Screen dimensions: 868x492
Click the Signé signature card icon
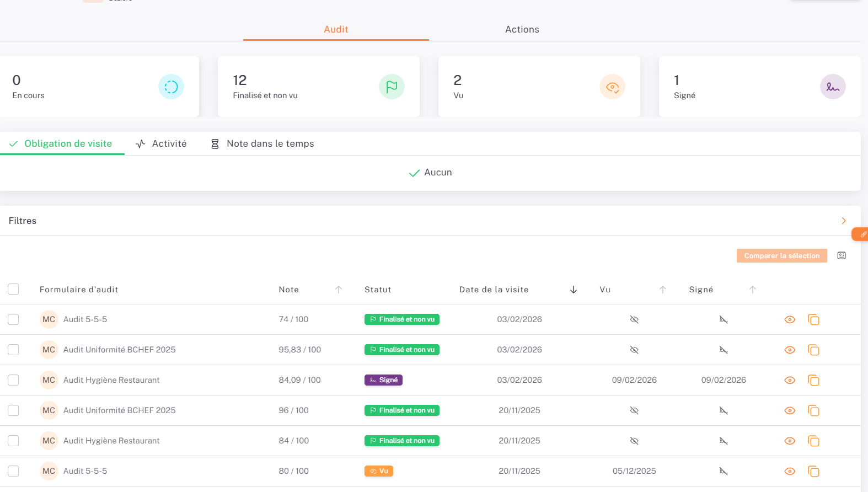click(833, 87)
